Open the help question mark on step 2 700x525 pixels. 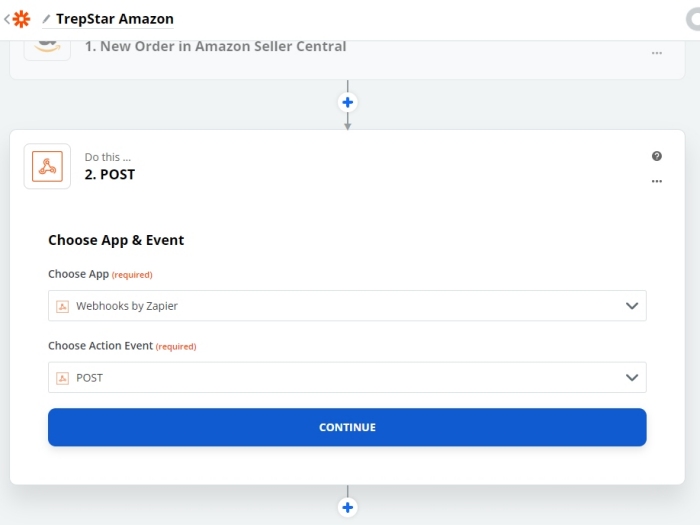click(656, 156)
